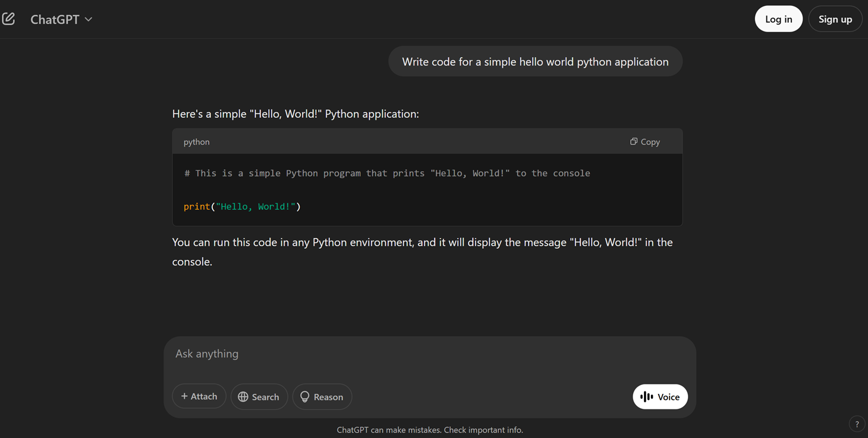Activate the Voice input control
Viewport: 868px width, 438px height.
tap(660, 396)
